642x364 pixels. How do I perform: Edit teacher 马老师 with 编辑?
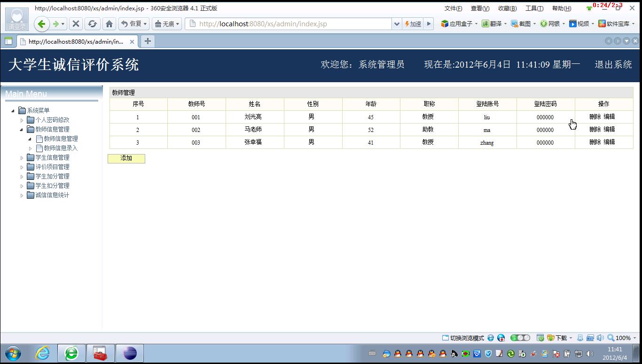coord(609,129)
